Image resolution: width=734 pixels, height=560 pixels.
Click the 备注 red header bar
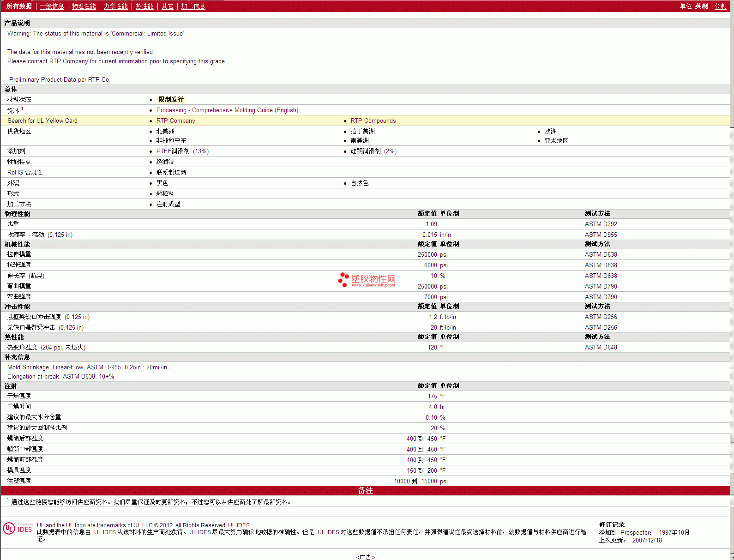coord(365,490)
